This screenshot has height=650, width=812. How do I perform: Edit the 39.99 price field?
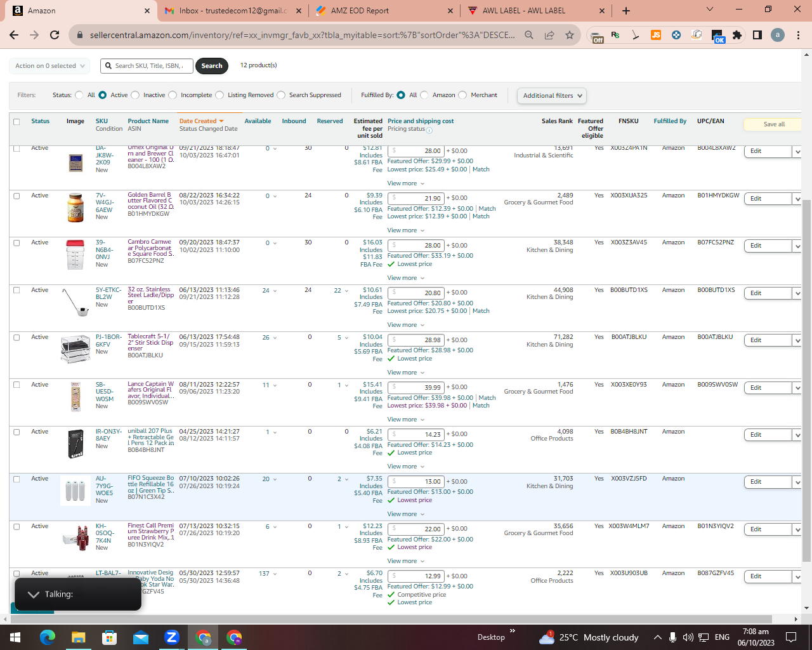(417, 387)
